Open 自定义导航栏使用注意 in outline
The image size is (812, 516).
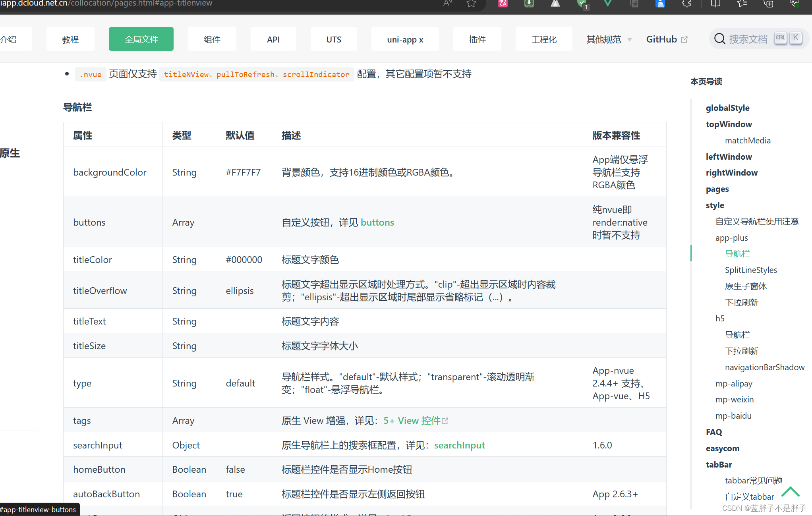pyautogui.click(x=757, y=221)
